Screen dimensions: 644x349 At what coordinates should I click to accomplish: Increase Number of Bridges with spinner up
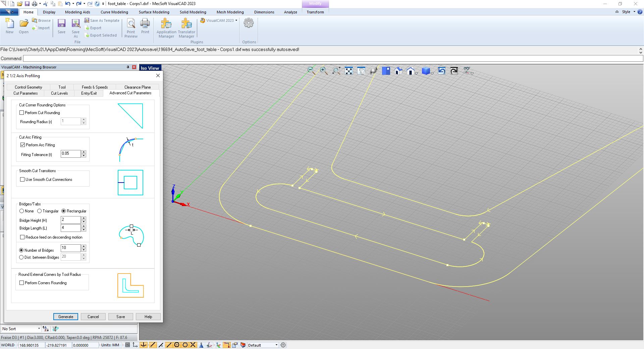84,246
